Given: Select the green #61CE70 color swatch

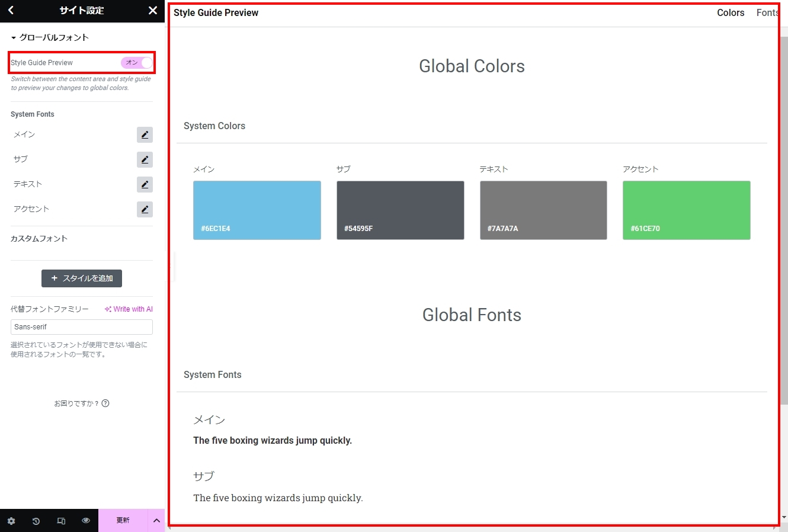Looking at the screenshot, I should 686,210.
